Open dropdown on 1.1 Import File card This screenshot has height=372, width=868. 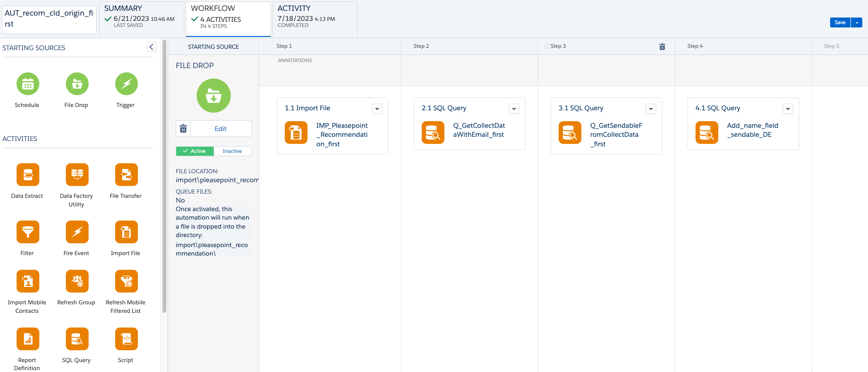(x=377, y=109)
